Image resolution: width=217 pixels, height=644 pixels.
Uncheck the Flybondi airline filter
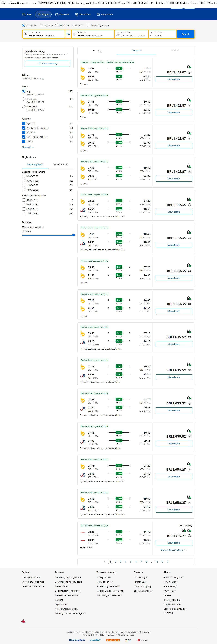click(24, 124)
